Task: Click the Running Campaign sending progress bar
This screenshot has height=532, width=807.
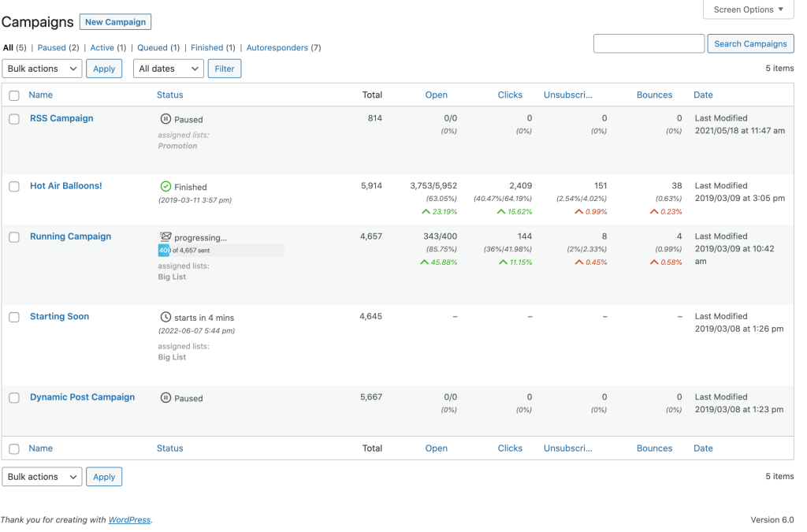Action: click(221, 251)
